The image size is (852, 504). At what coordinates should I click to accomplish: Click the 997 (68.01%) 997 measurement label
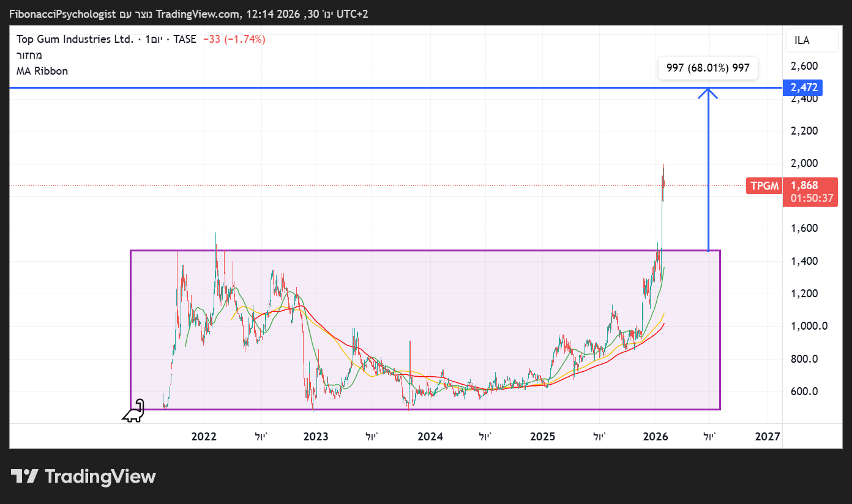tap(708, 68)
